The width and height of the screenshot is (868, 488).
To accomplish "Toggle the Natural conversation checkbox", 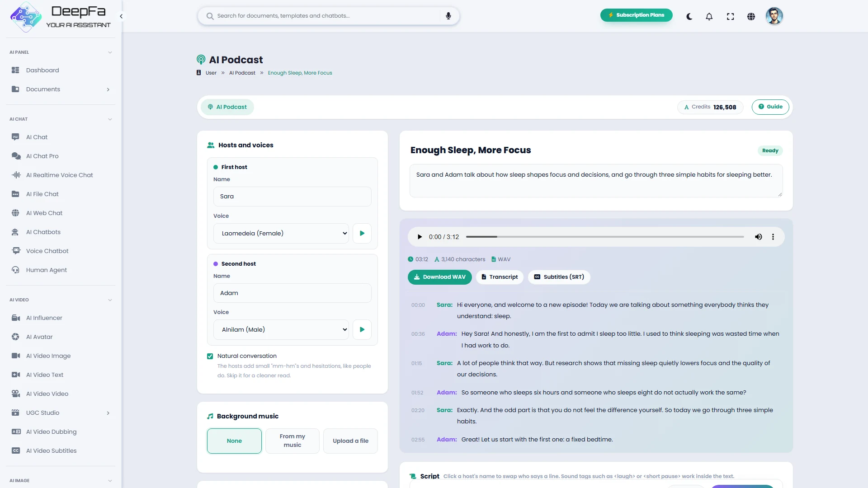I will click(x=210, y=356).
